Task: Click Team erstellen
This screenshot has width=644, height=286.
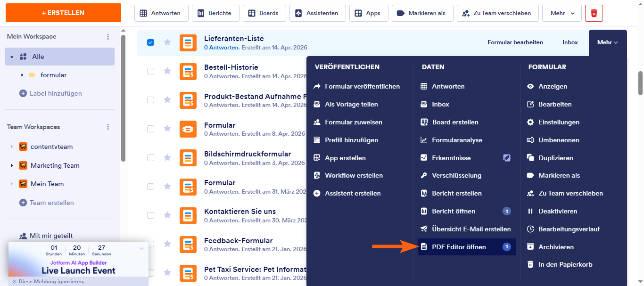Action: (x=47, y=203)
